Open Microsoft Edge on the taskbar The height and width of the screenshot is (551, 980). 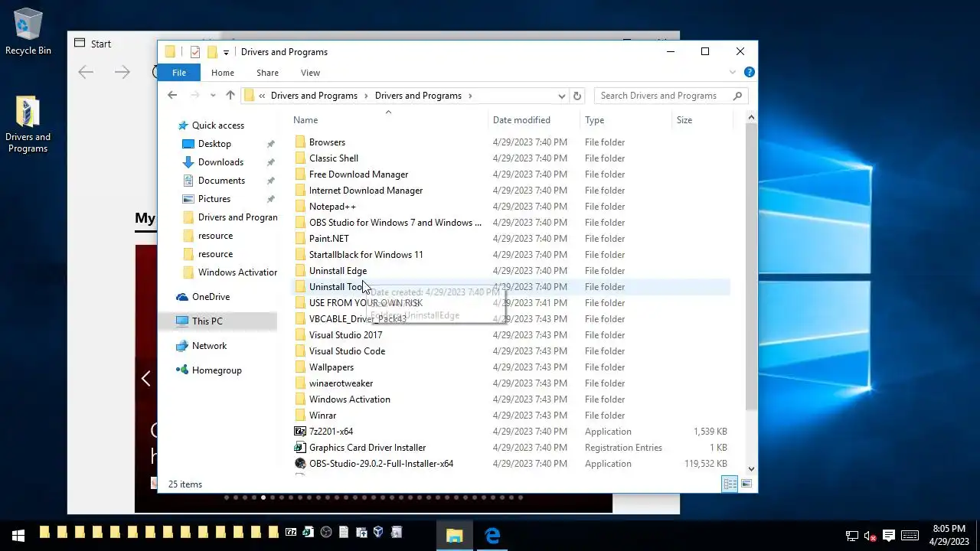click(492, 536)
